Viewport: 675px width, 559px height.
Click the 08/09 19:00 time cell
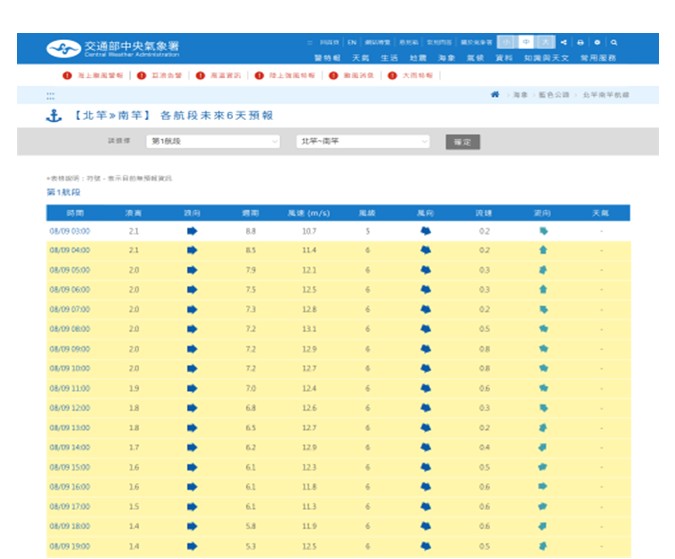[70, 546]
